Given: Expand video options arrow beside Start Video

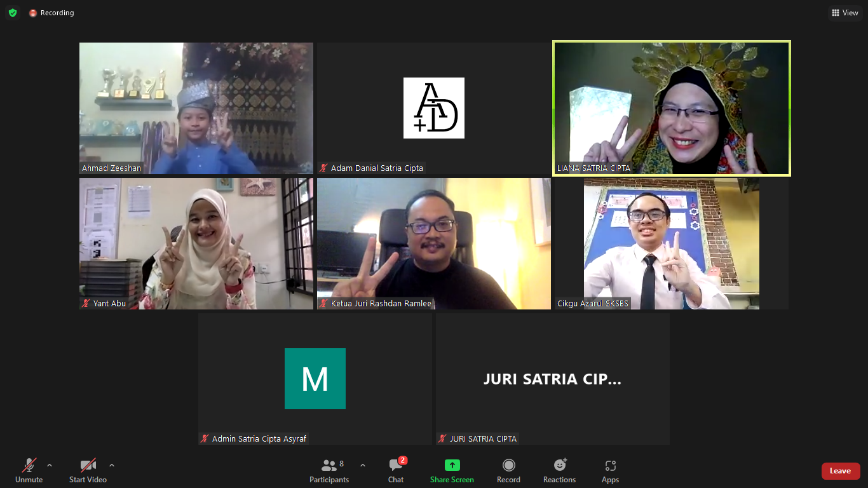Looking at the screenshot, I should pyautogui.click(x=112, y=465).
